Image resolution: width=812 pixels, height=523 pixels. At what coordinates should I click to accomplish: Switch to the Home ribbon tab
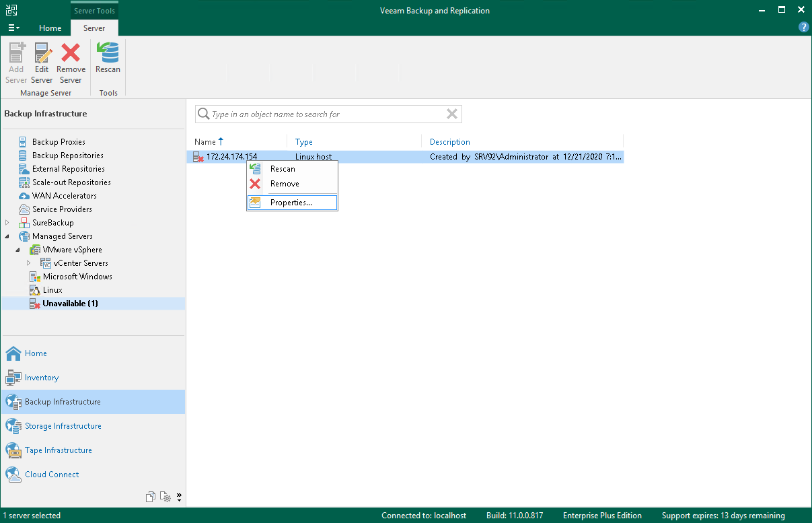coord(50,28)
